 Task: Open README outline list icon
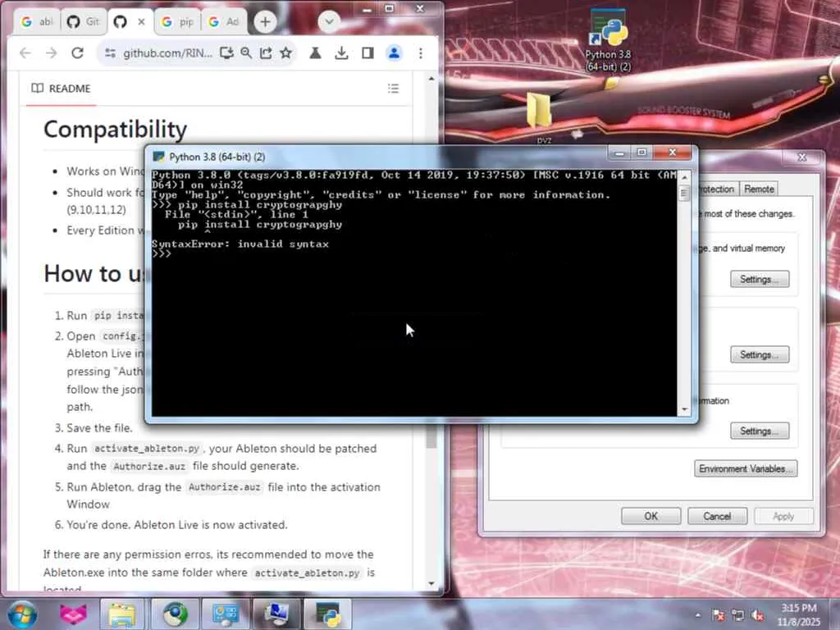click(x=393, y=89)
